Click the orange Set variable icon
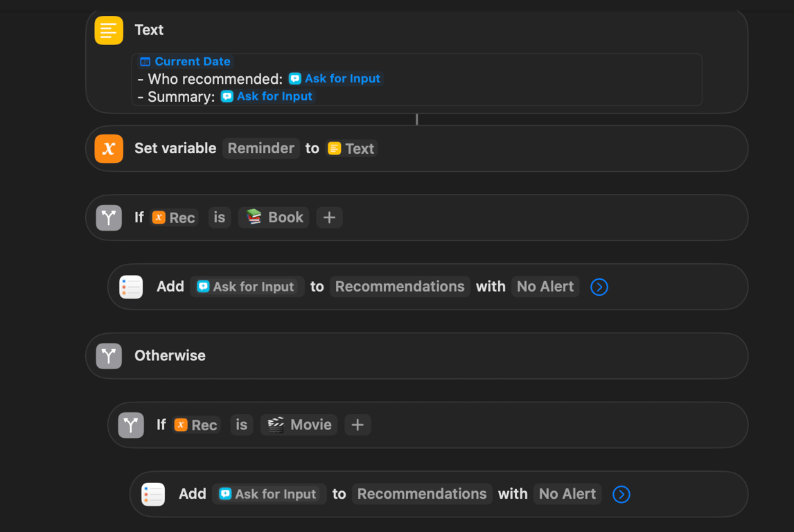This screenshot has height=532, width=794. [x=109, y=148]
